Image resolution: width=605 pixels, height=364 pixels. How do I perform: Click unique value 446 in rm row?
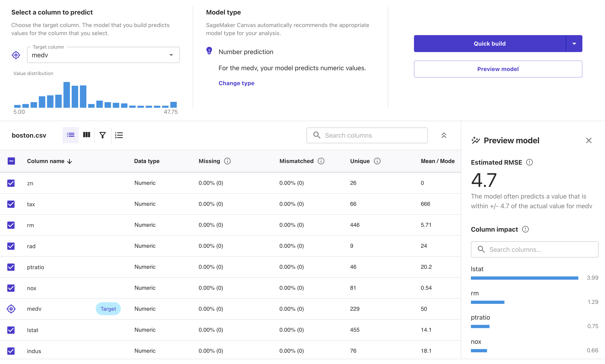pyautogui.click(x=355, y=225)
